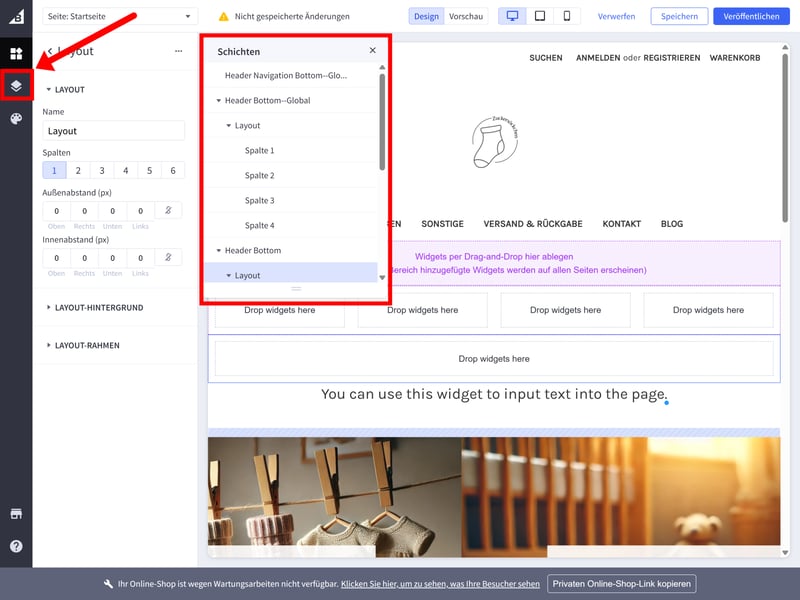
Task: Click the Layout name input field
Action: (x=113, y=131)
